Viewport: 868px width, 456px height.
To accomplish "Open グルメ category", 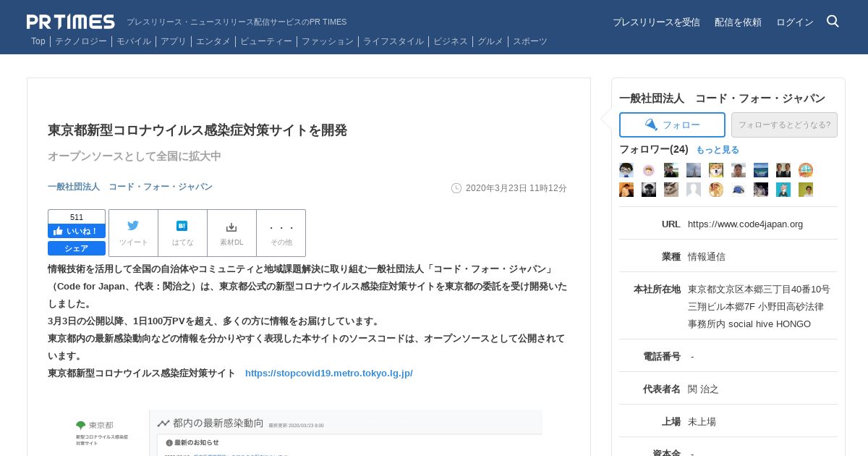I will pos(490,41).
